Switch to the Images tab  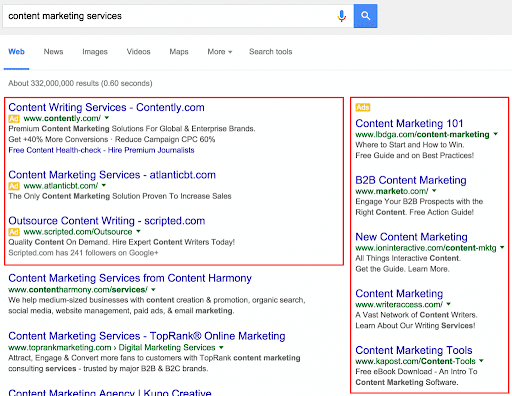pyautogui.click(x=95, y=52)
